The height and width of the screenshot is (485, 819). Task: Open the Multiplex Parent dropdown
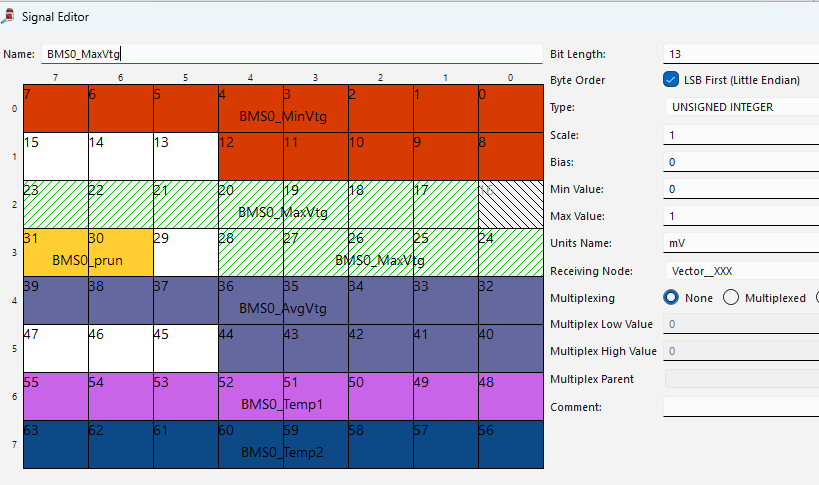click(x=740, y=379)
